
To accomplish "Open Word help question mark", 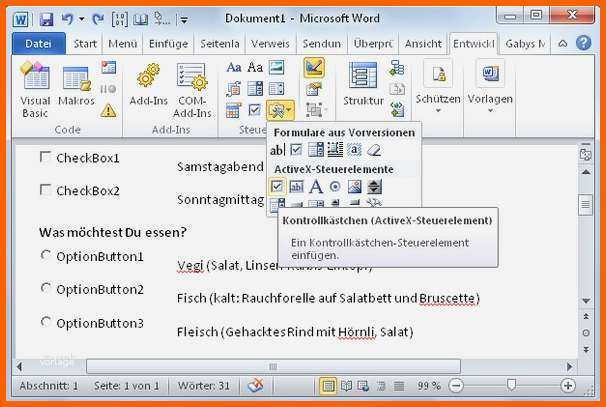I will pos(583,43).
